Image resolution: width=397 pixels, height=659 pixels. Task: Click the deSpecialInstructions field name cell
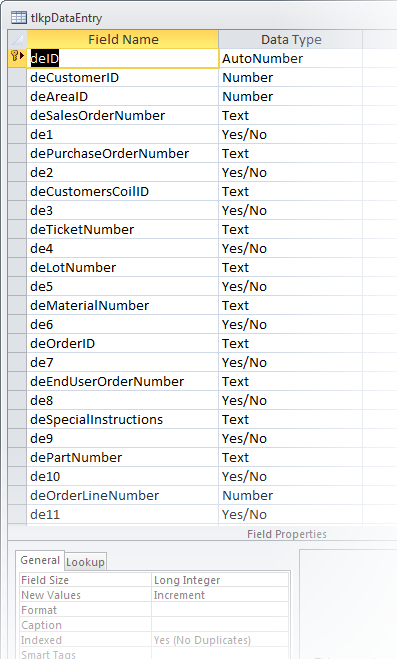[123, 419]
